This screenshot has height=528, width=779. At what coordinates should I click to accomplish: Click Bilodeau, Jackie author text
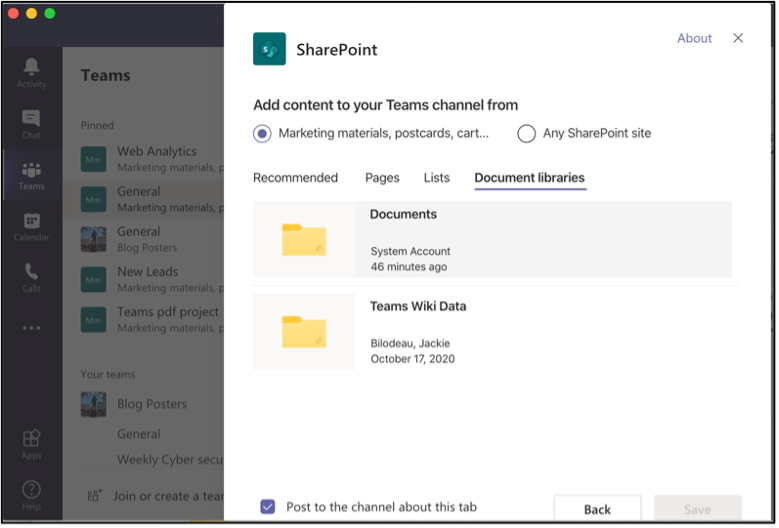coord(410,344)
